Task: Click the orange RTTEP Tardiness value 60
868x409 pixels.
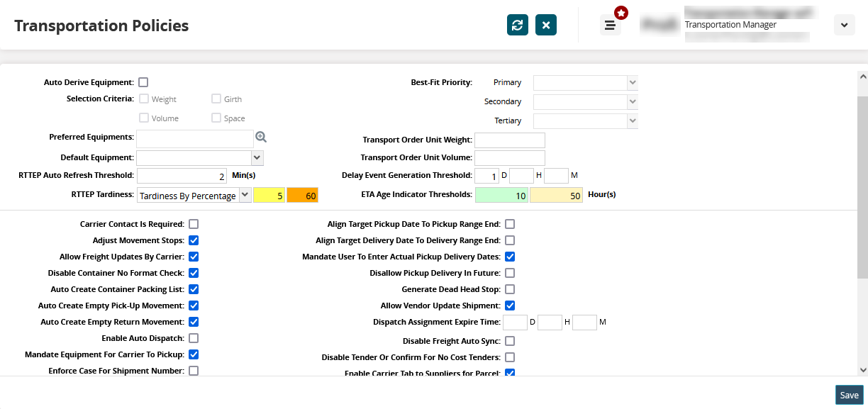Action: [303, 195]
